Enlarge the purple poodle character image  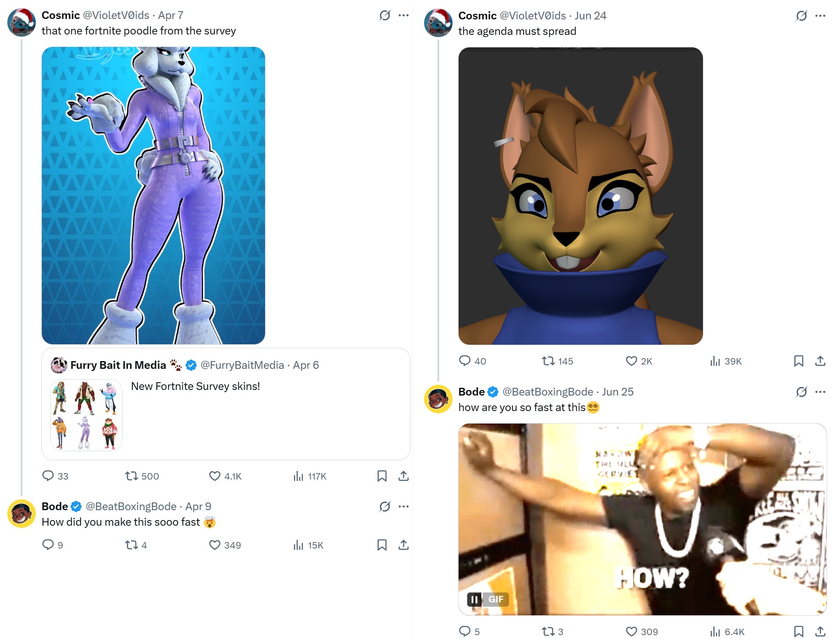click(153, 196)
